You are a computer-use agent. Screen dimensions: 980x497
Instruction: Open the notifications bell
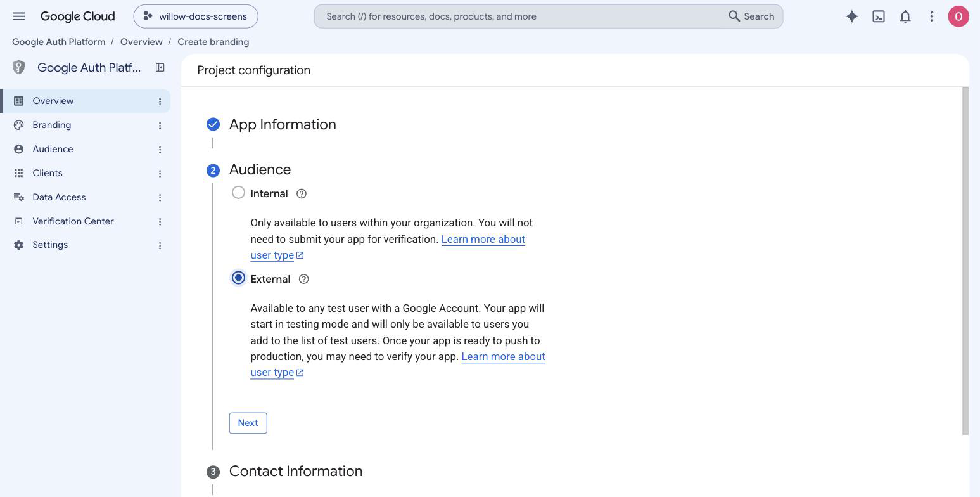tap(905, 16)
